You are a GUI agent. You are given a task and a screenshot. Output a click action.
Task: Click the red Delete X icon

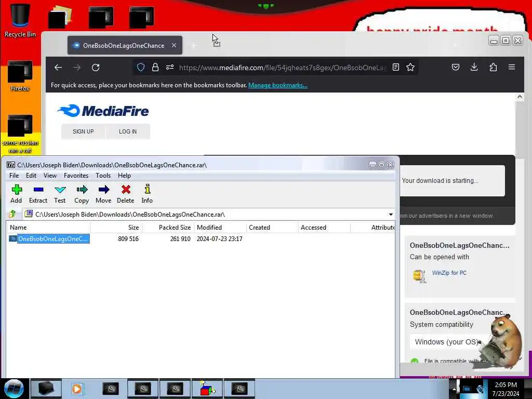(x=126, y=194)
